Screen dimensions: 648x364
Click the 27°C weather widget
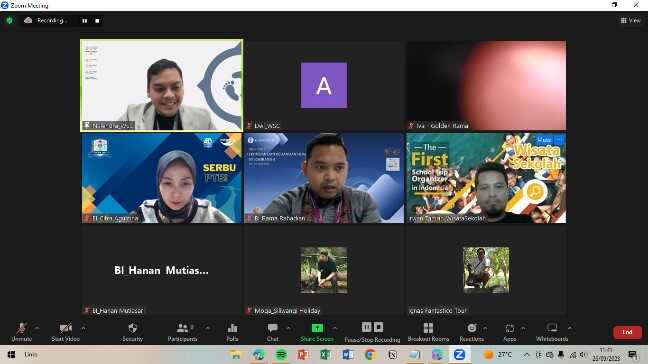[498, 354]
